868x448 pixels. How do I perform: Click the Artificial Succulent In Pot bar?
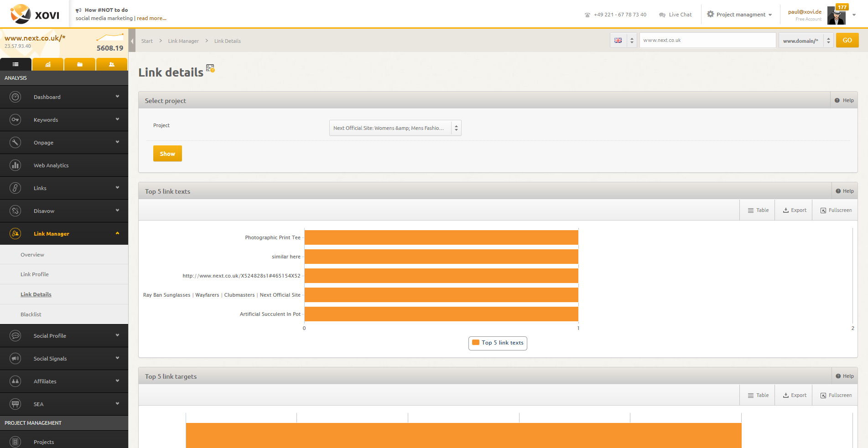point(441,314)
